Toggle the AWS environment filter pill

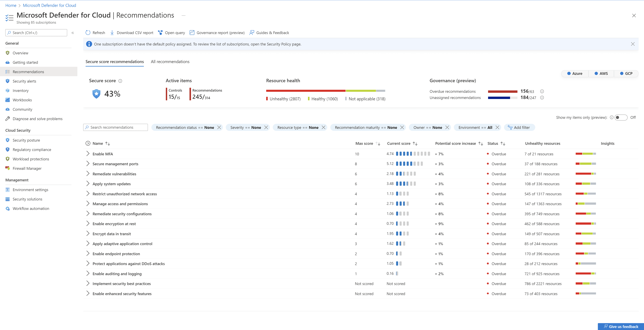(601, 73)
